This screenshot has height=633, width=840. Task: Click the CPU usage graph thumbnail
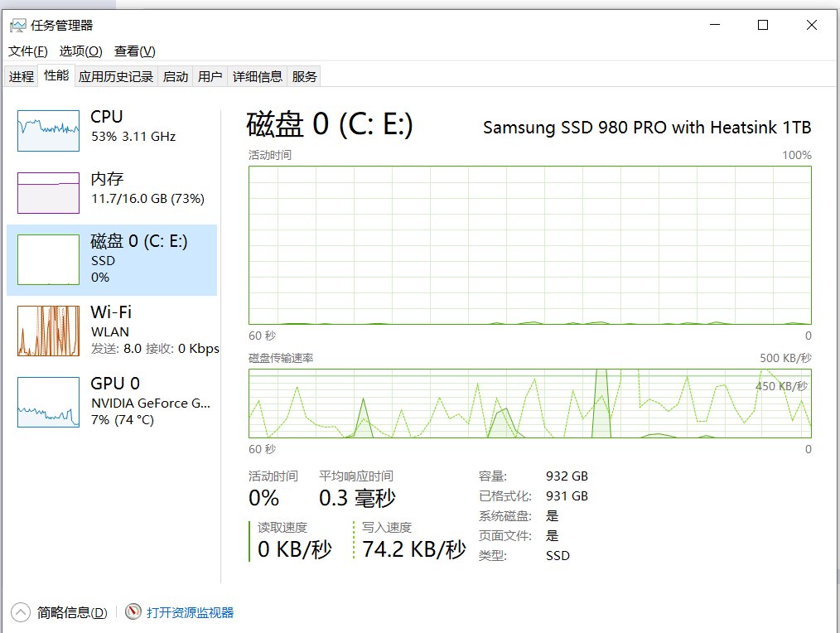click(x=48, y=130)
